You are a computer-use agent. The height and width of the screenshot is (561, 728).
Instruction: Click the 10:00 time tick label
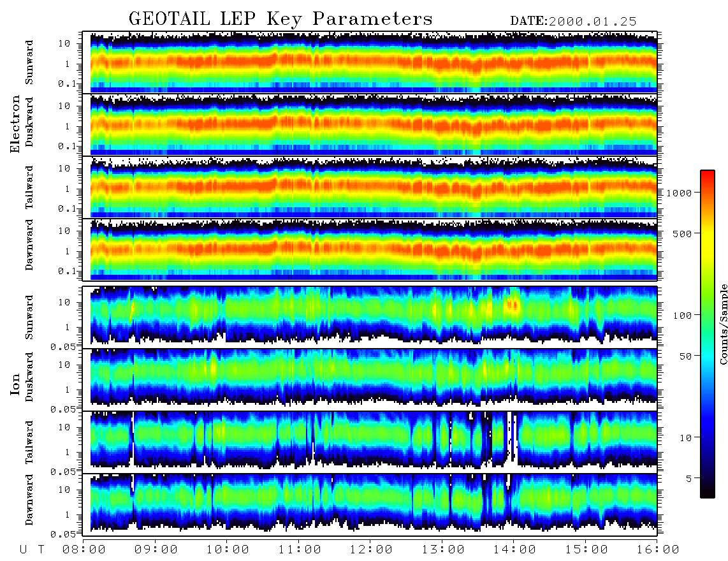point(228,550)
